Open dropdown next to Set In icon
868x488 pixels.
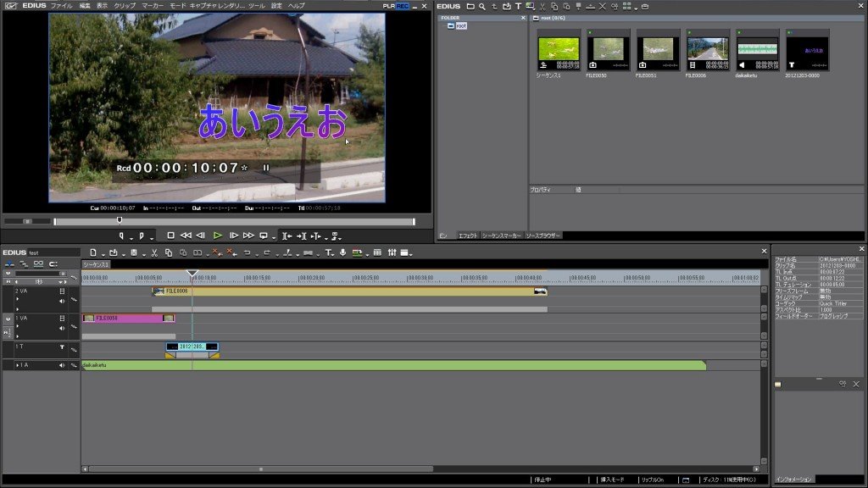(x=131, y=237)
